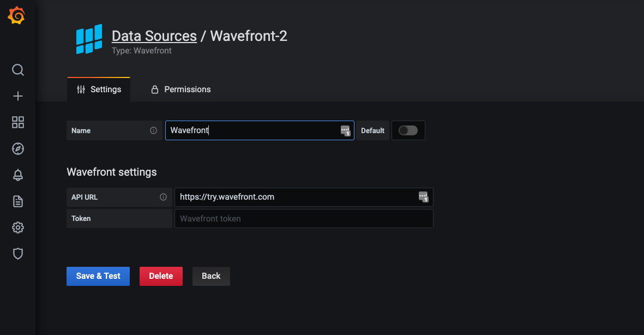Toggle the Default data source switch
Screen dimensions: 644x335
[408, 130]
